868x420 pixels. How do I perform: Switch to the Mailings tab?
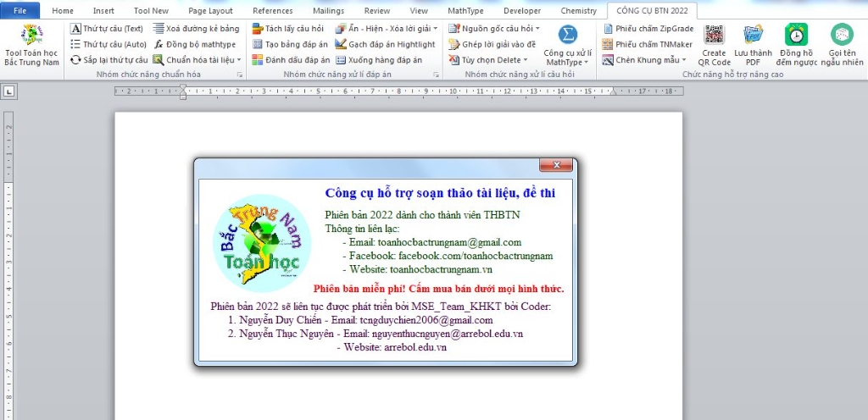[x=328, y=10]
